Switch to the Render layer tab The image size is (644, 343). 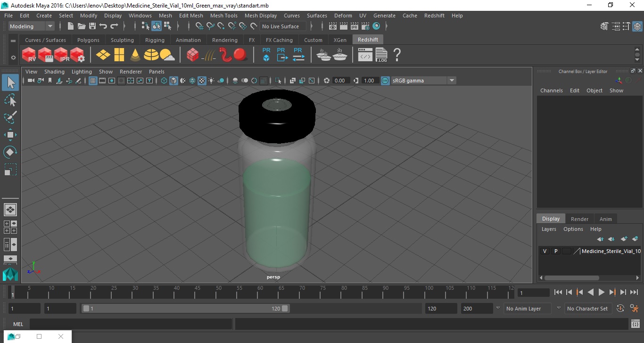tap(579, 219)
